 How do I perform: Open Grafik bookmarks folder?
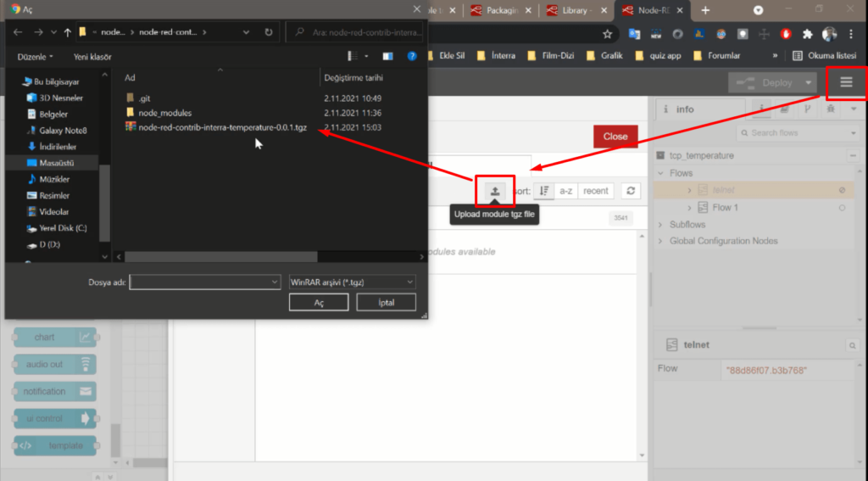click(604, 56)
